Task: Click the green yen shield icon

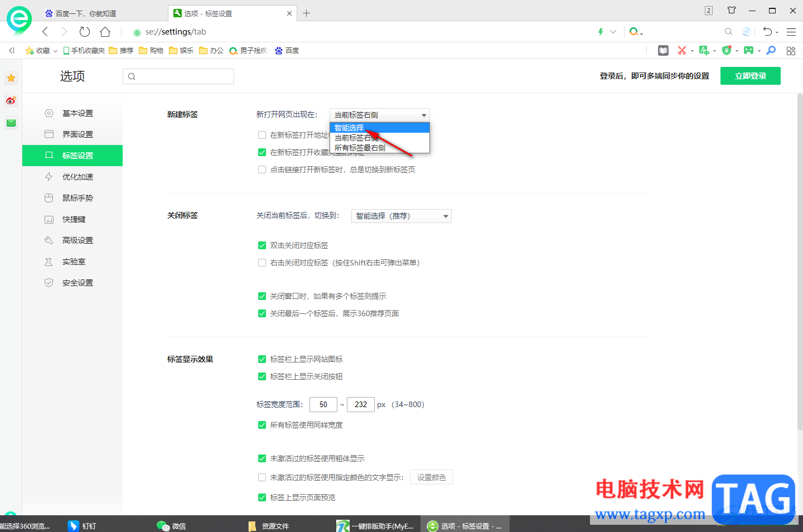Action: (x=727, y=50)
